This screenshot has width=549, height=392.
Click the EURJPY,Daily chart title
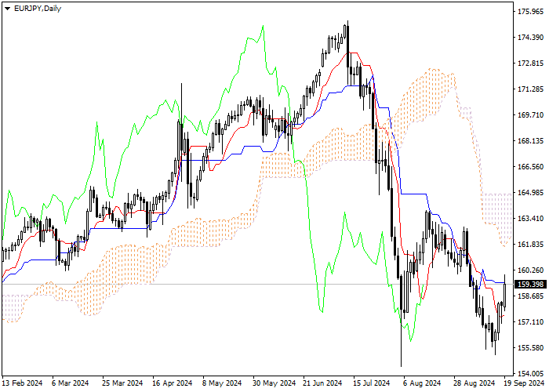click(x=38, y=9)
